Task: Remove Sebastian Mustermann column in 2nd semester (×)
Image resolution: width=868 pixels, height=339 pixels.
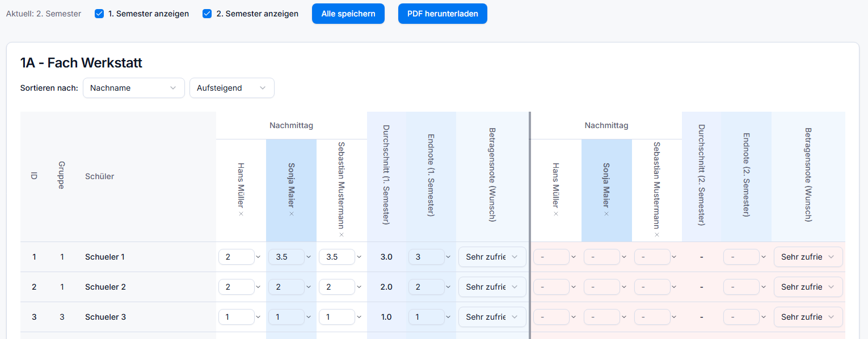Action: [657, 234]
